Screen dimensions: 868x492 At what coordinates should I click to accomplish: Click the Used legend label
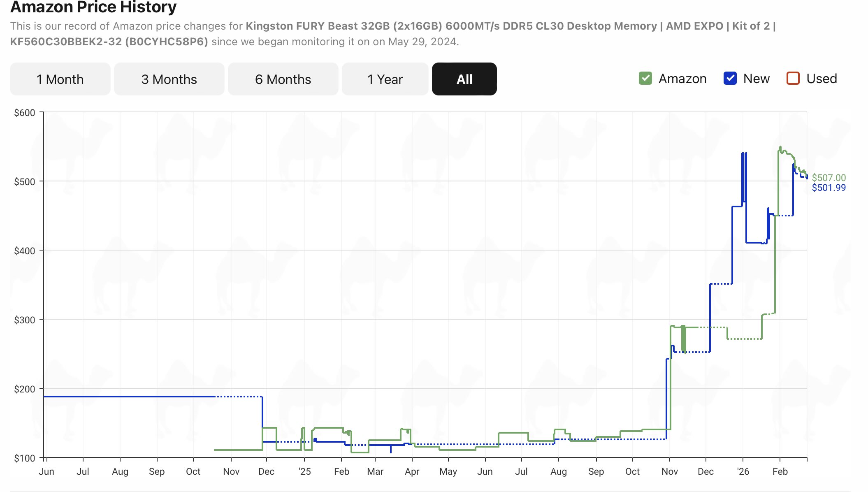point(822,79)
